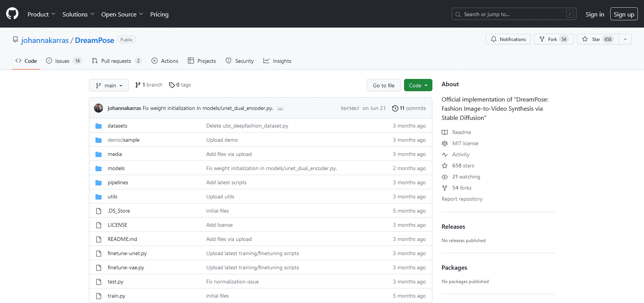644x303 pixels.
Task: Open the Actions tab
Action: tap(165, 61)
